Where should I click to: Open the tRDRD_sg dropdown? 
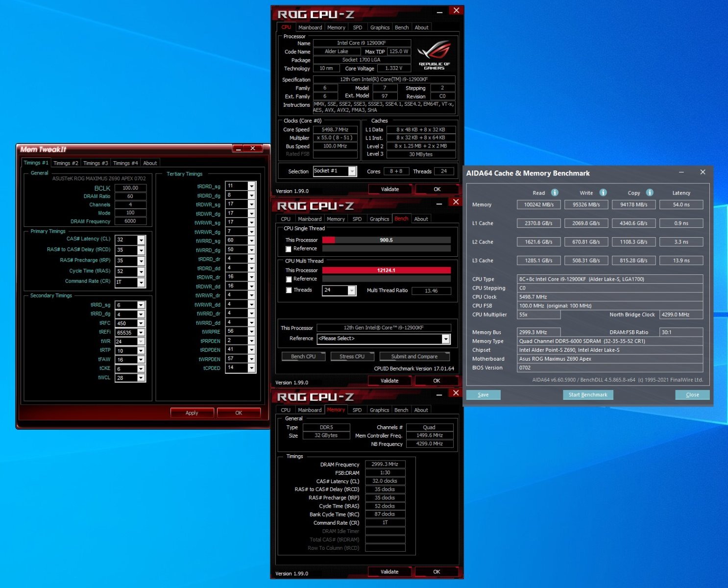(x=251, y=186)
